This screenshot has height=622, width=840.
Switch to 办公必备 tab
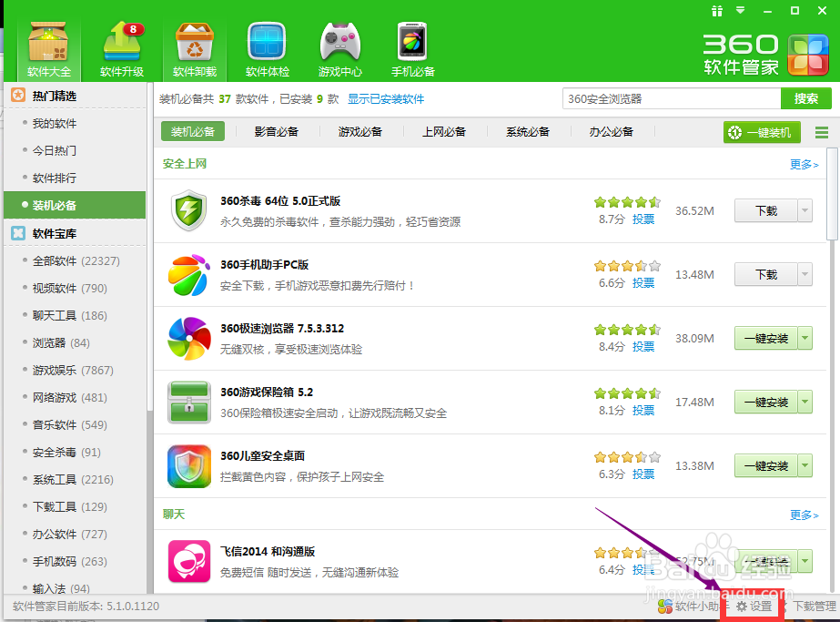(612, 131)
